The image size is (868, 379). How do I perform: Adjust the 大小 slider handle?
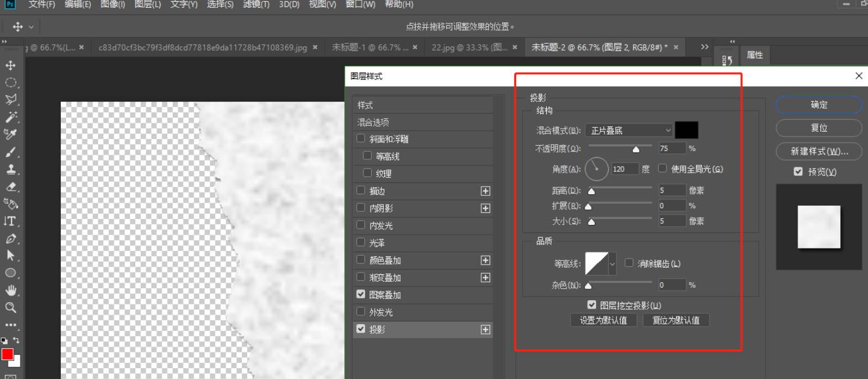pyautogui.click(x=591, y=221)
